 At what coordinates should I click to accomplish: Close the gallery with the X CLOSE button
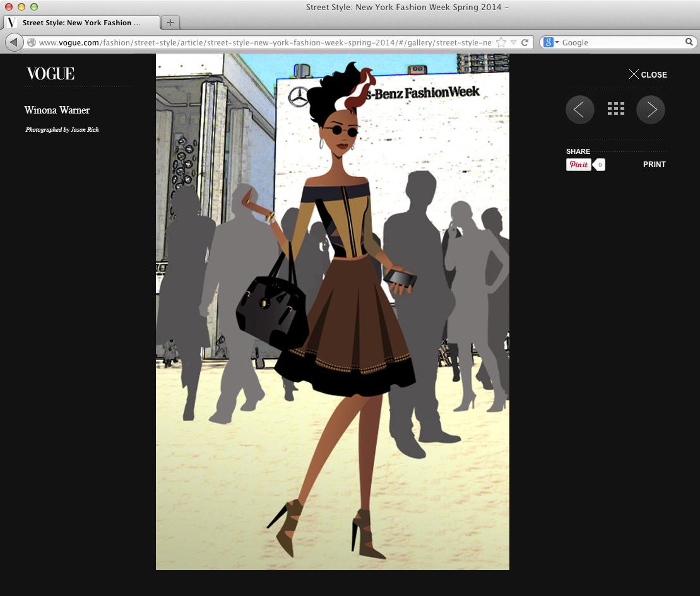click(x=648, y=74)
